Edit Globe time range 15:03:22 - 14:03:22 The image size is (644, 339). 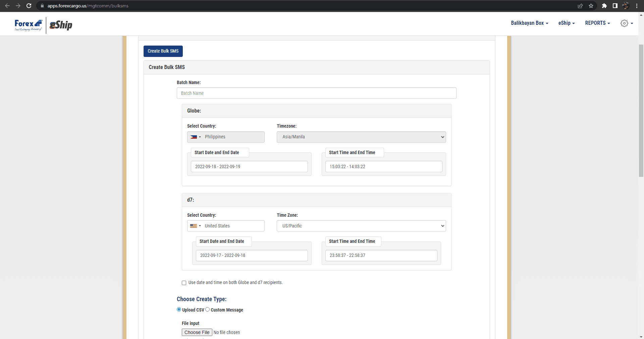384,166
